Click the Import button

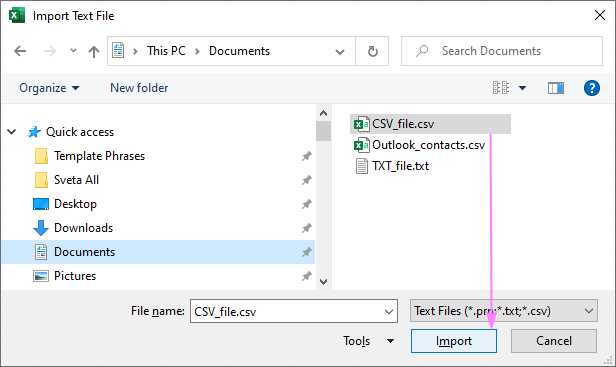(454, 341)
